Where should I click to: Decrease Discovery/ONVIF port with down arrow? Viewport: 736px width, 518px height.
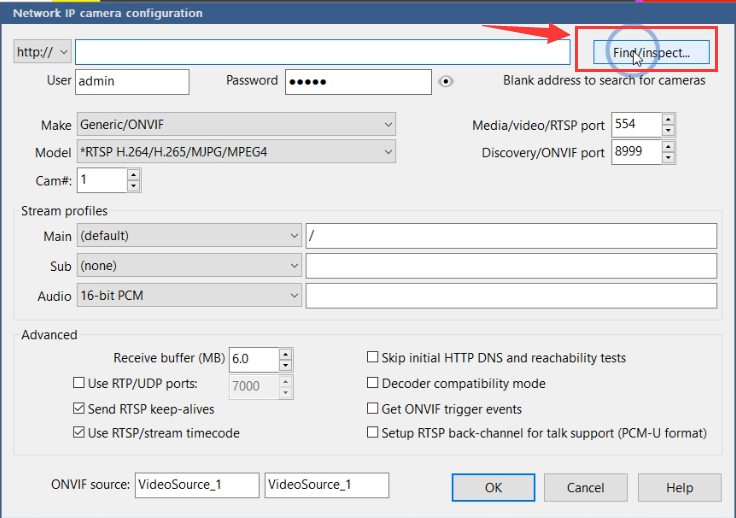point(668,158)
